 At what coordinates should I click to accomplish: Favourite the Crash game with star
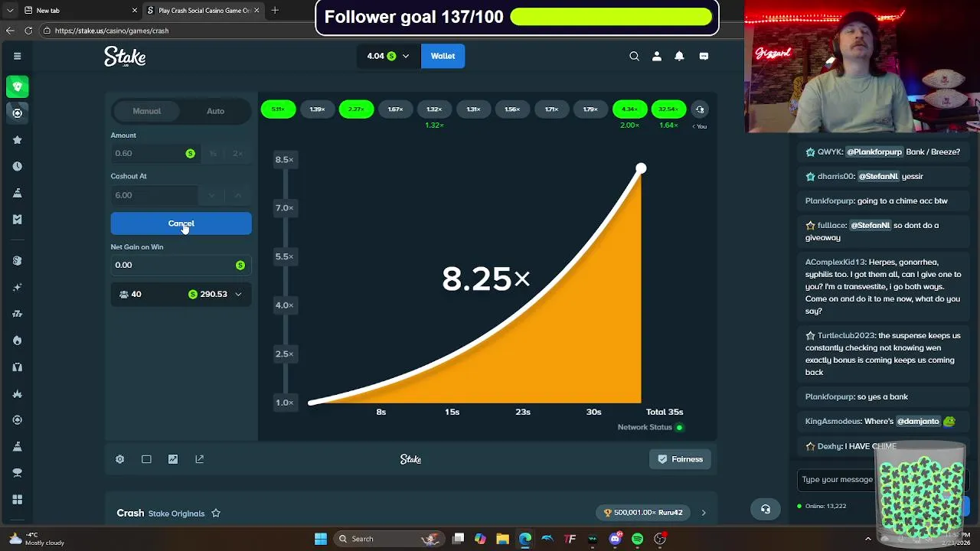coord(216,514)
